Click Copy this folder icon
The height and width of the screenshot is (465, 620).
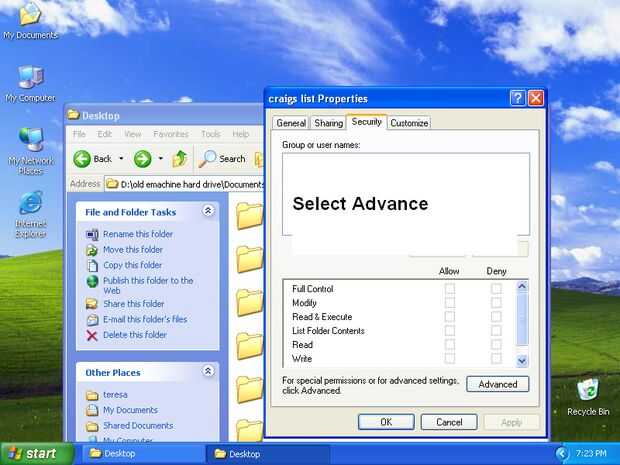click(92, 265)
